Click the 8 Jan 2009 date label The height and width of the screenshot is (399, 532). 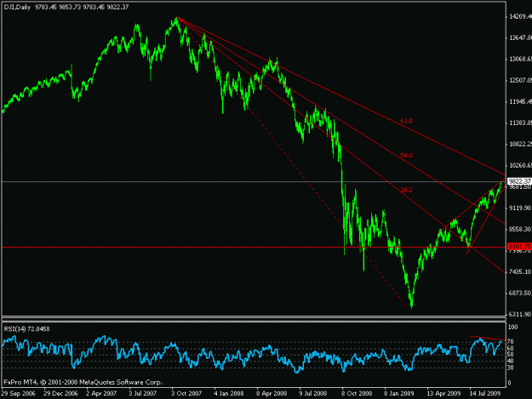(x=399, y=394)
